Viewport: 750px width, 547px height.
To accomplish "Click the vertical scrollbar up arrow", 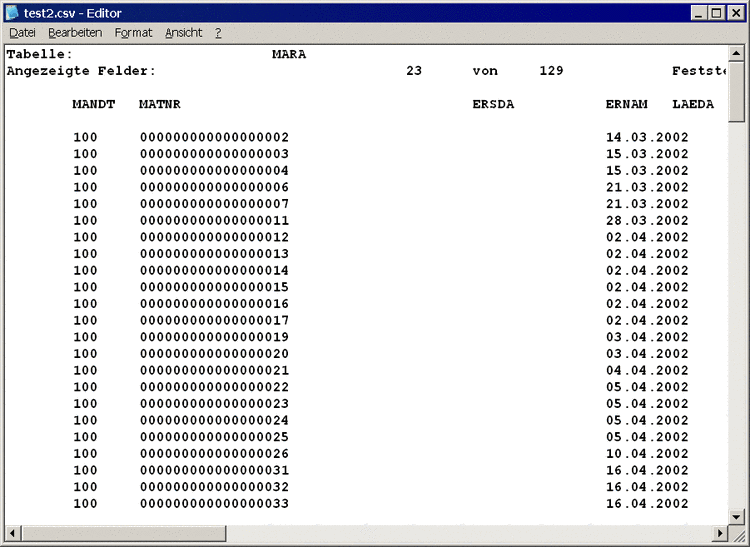I will pos(736,54).
